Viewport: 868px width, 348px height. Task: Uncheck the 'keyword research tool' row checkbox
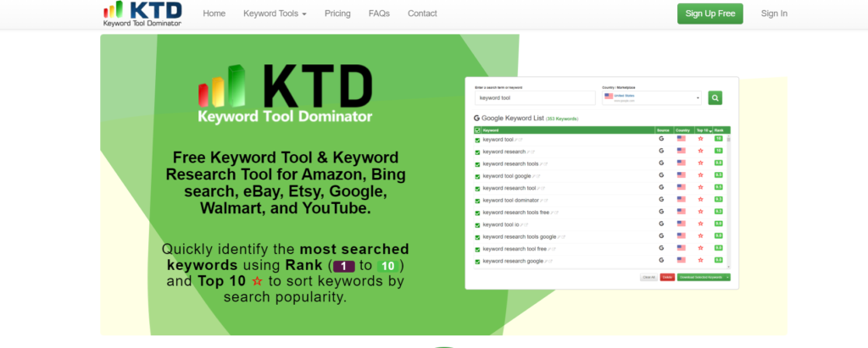478,189
